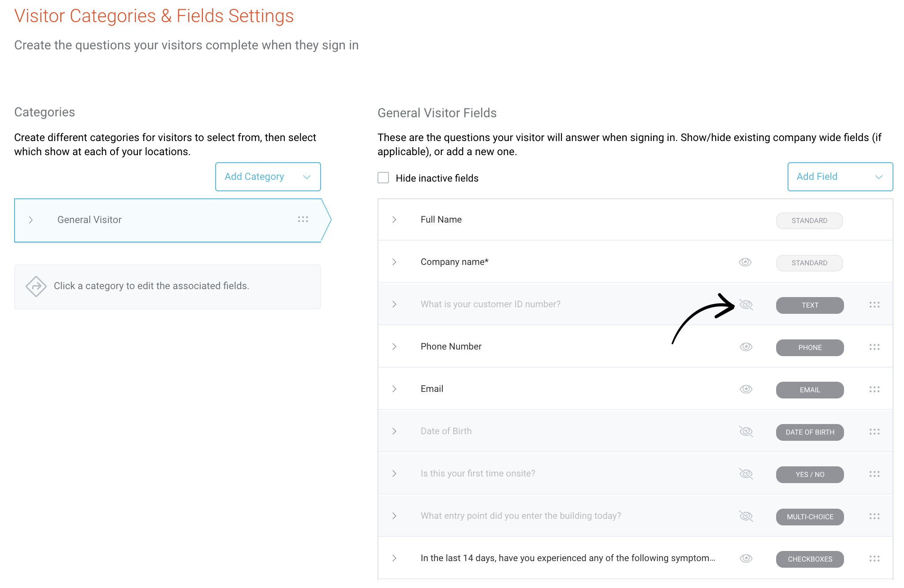Select the General Visitor category
This screenshot has width=904, height=588.
(x=172, y=220)
